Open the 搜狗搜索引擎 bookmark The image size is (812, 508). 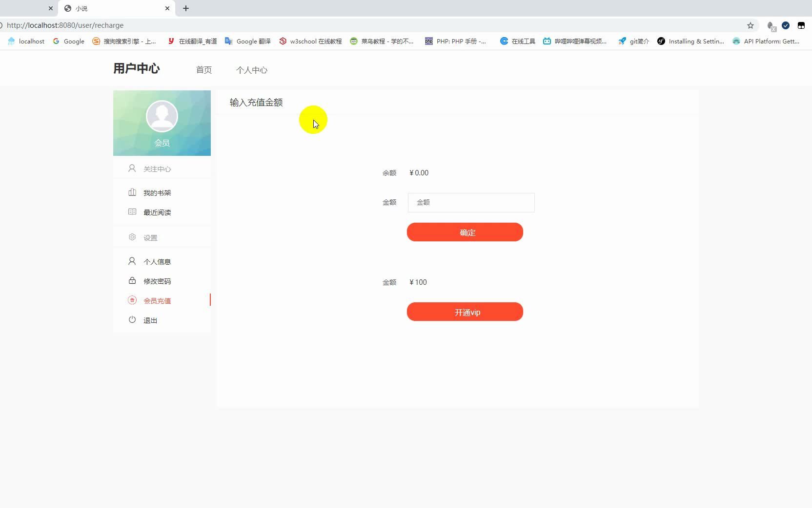pyautogui.click(x=124, y=41)
